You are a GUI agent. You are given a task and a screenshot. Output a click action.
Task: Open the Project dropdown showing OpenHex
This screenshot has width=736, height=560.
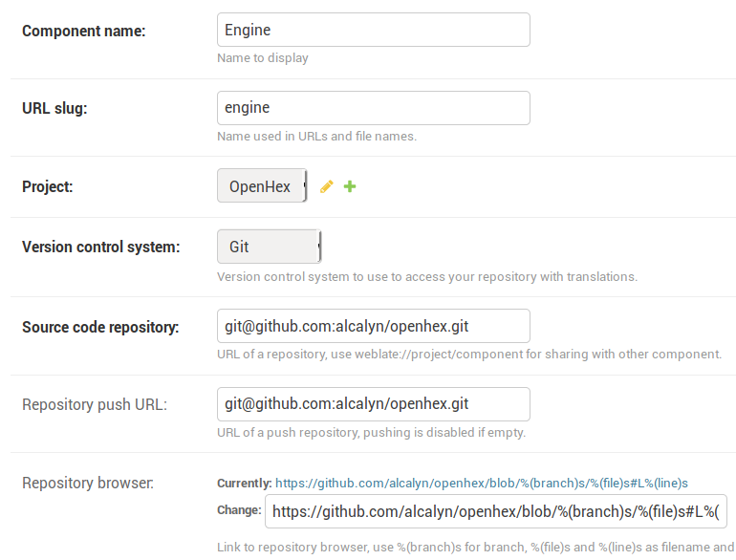pyautogui.click(x=262, y=186)
